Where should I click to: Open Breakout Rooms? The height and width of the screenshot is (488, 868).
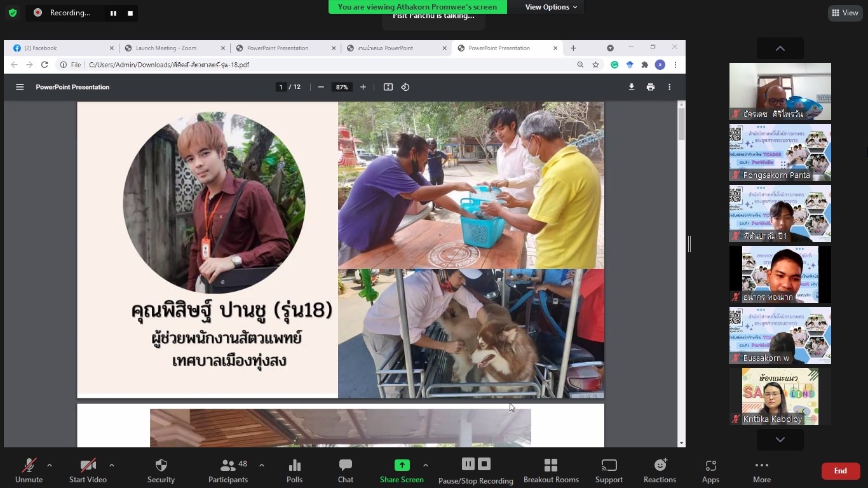pyautogui.click(x=551, y=471)
